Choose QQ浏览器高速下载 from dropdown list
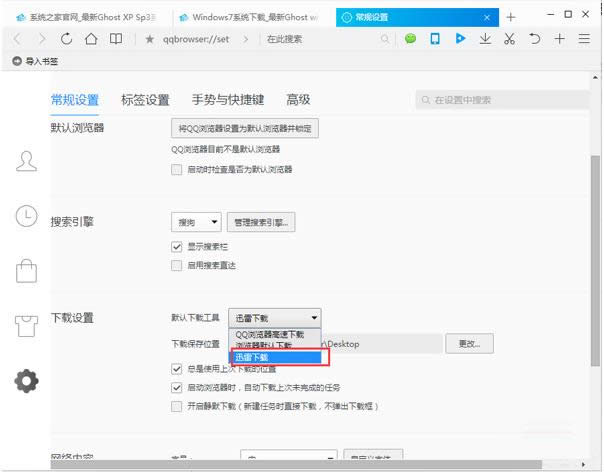604x474 pixels. tap(275, 335)
